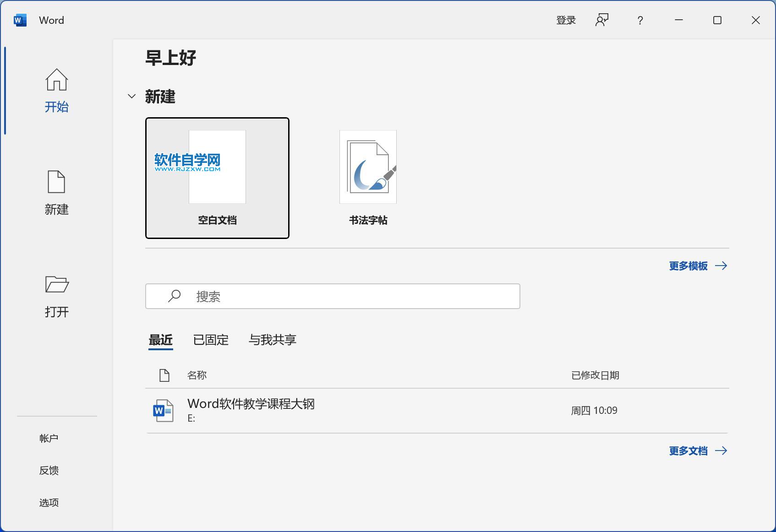Open 帐户 settings
Image resolution: width=776 pixels, height=532 pixels.
49,438
